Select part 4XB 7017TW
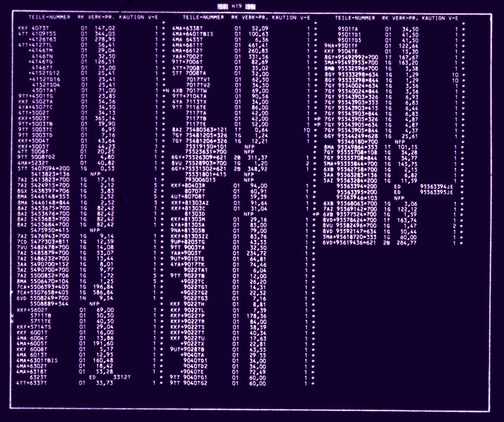This screenshot has height=422, width=504. pyautogui.click(x=189, y=91)
